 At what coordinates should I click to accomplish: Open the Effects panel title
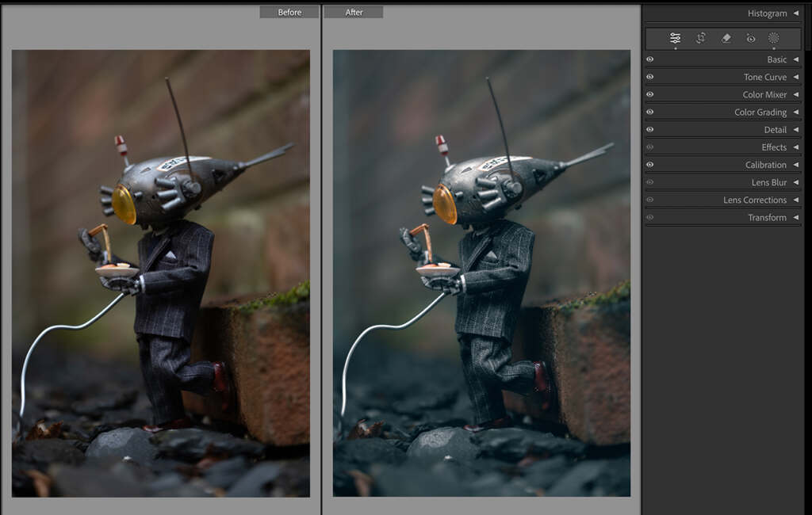774,147
